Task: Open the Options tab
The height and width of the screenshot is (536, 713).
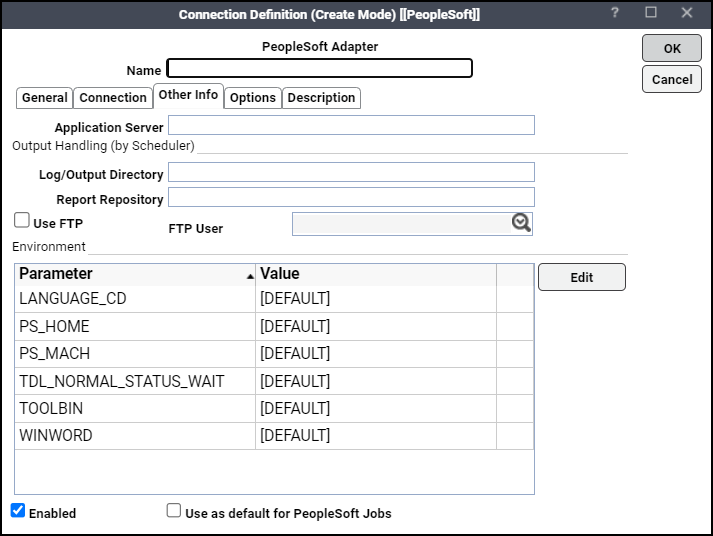Action: (253, 98)
